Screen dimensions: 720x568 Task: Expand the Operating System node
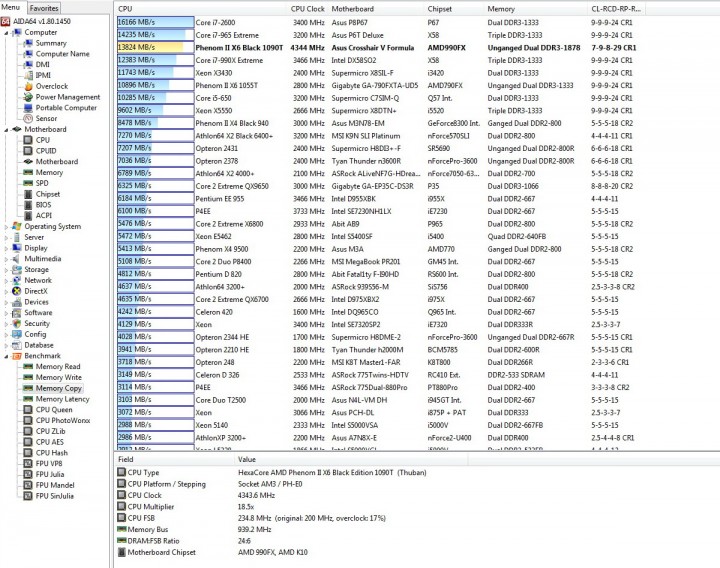(x=6, y=226)
